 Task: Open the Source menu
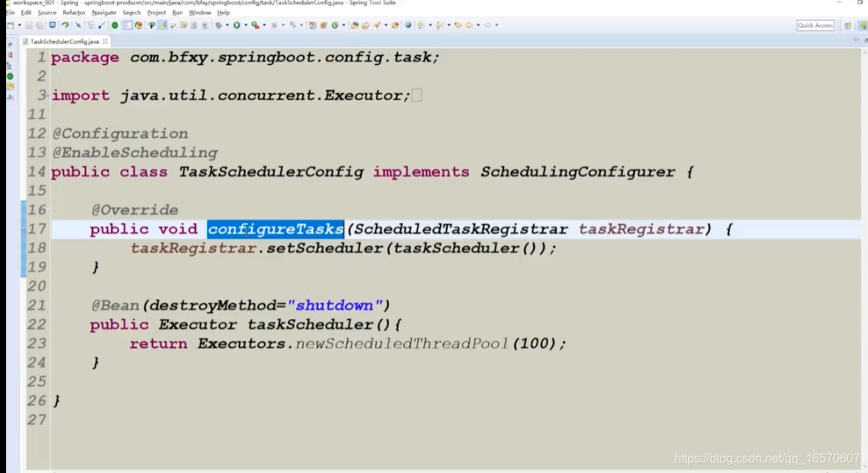click(x=47, y=12)
